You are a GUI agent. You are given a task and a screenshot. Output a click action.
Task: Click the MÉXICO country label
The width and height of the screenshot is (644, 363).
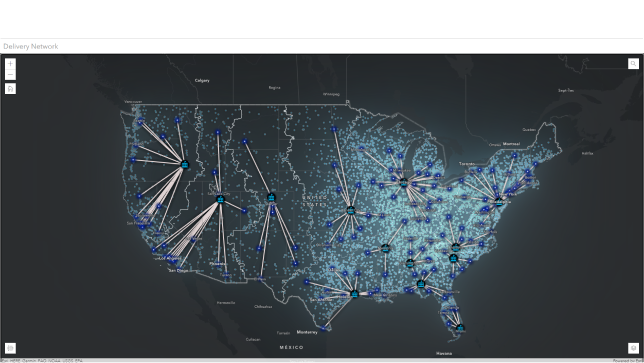point(292,347)
